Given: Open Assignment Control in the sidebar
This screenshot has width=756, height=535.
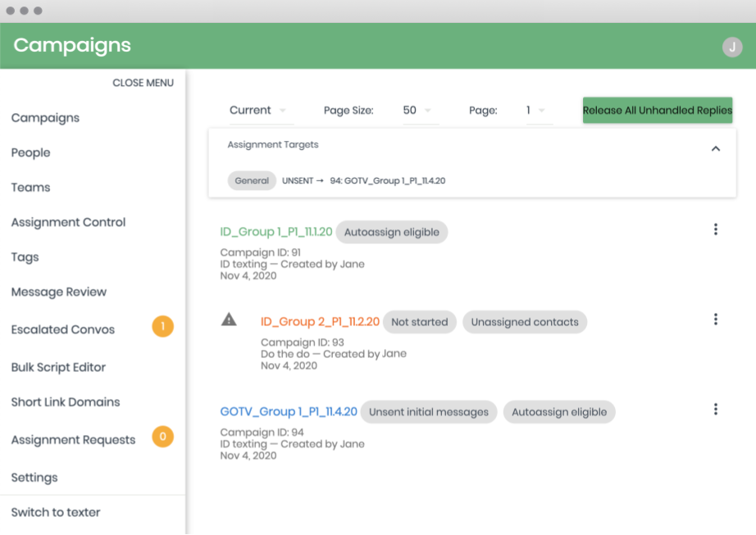Looking at the screenshot, I should click(68, 223).
